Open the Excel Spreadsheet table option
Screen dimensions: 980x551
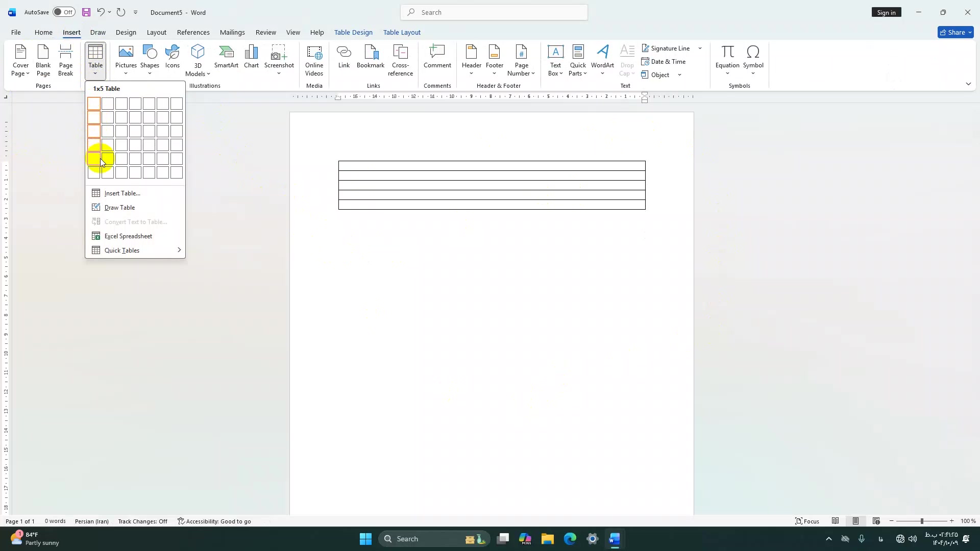[x=128, y=236]
